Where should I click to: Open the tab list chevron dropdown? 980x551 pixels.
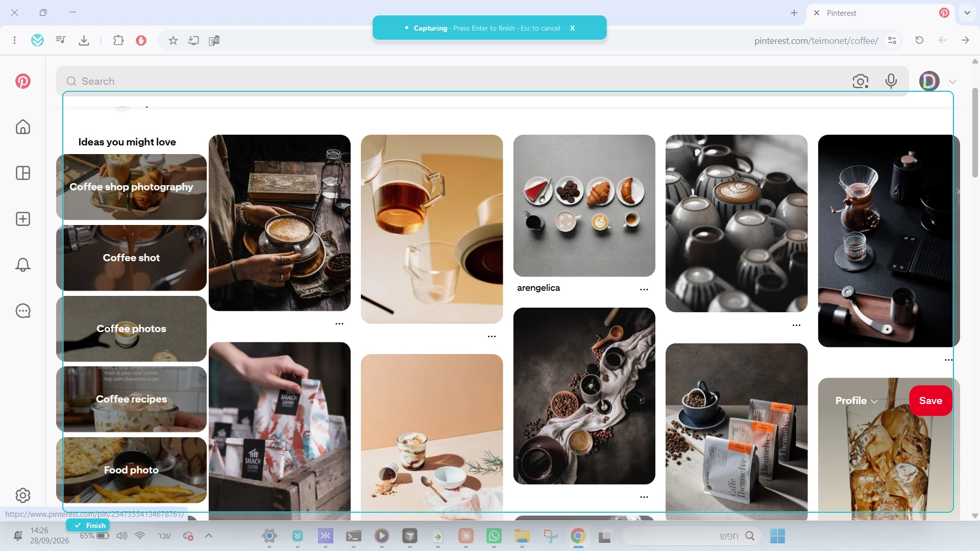[x=967, y=13]
